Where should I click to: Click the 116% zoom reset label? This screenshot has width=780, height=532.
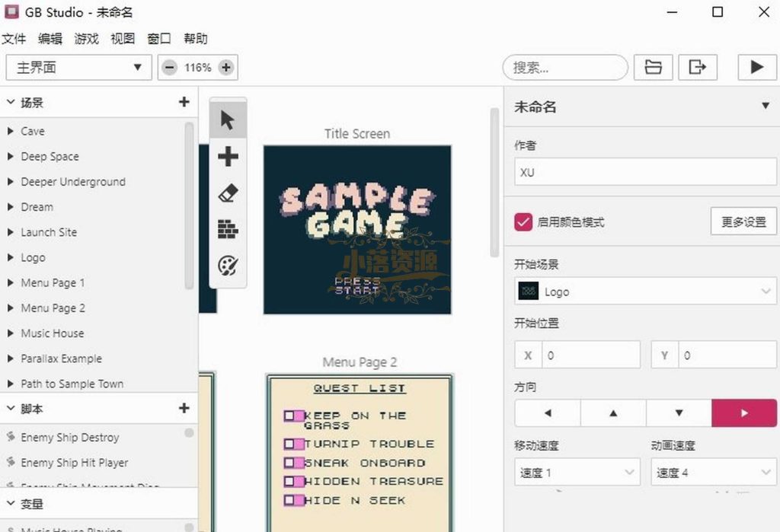198,67
